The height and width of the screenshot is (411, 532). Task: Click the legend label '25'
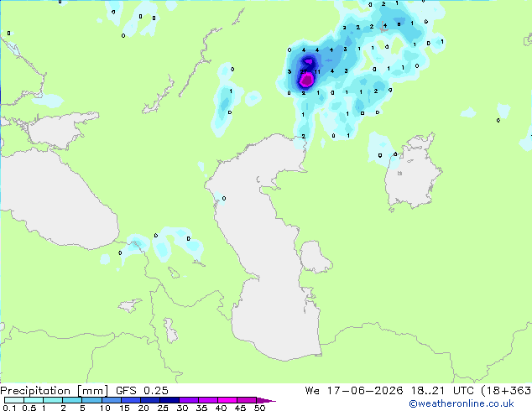coord(163,408)
